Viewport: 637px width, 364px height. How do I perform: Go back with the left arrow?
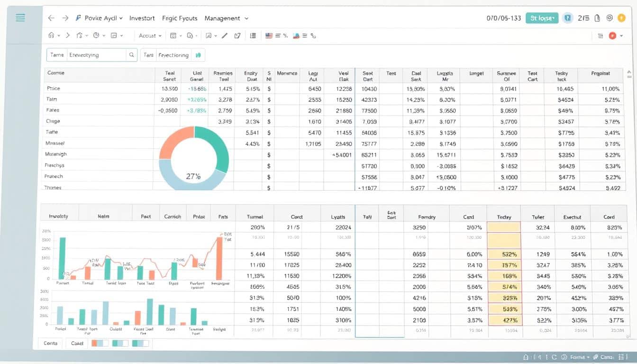click(x=51, y=18)
